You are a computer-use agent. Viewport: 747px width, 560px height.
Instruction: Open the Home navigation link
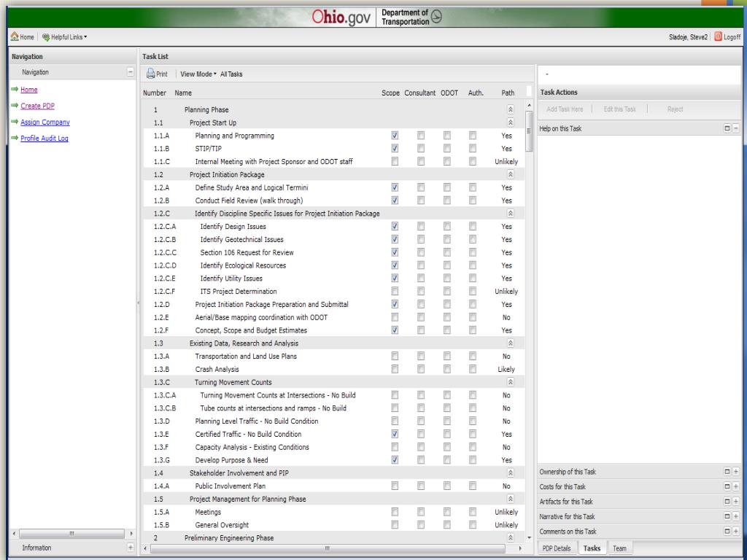[29, 90]
